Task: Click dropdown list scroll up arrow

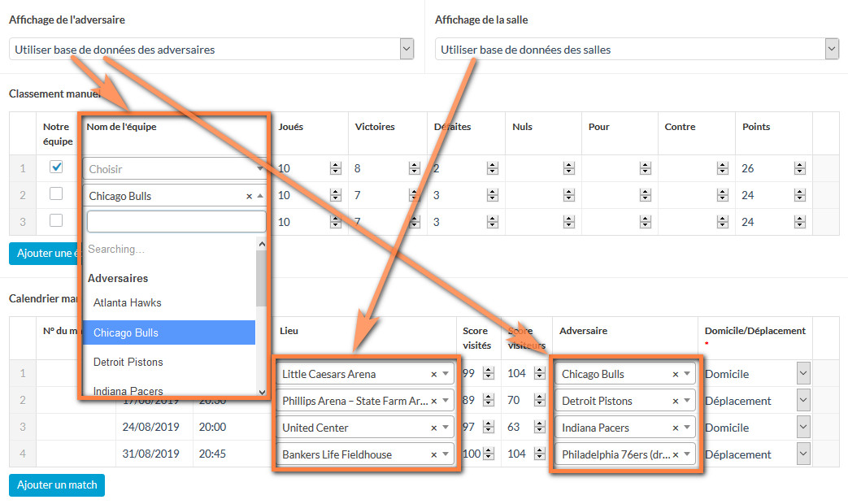Action: (262, 244)
